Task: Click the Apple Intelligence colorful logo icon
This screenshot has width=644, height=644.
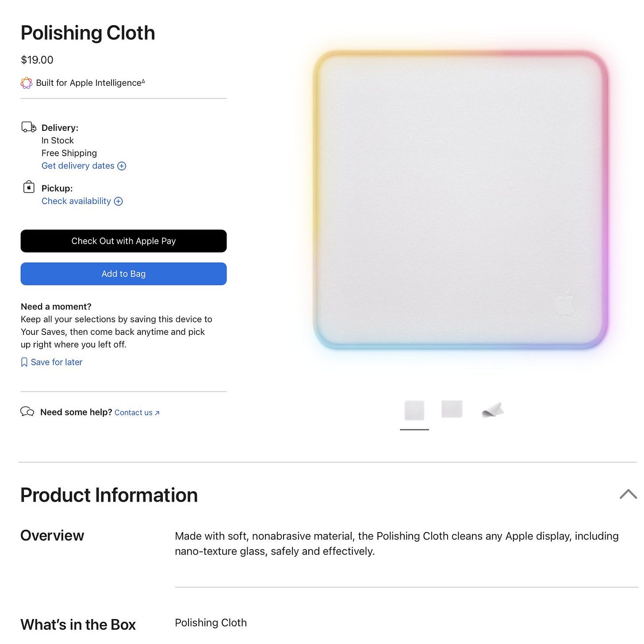Action: tap(27, 83)
